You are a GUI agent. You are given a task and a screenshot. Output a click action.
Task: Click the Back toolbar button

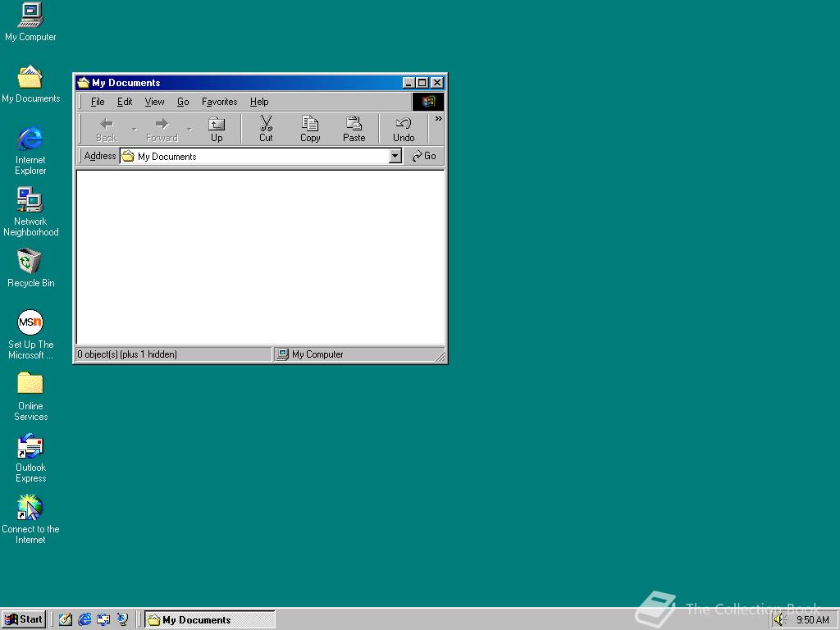[106, 130]
